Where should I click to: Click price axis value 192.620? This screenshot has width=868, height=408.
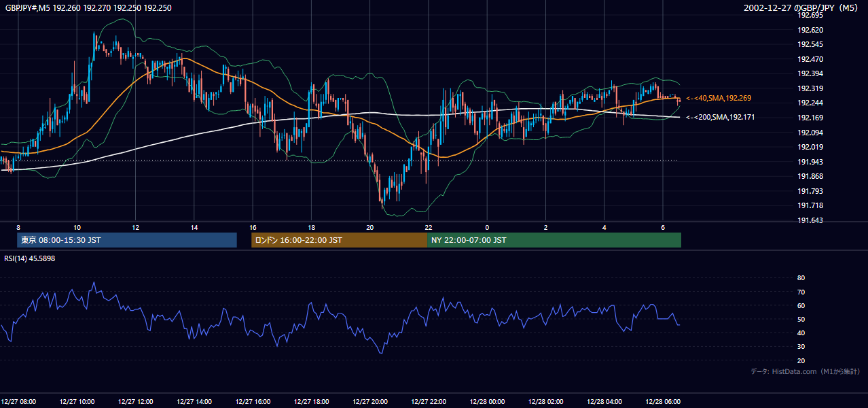tap(810, 30)
